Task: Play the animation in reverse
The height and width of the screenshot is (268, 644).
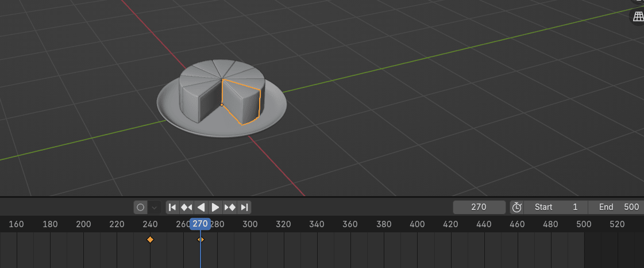Action: [x=201, y=207]
